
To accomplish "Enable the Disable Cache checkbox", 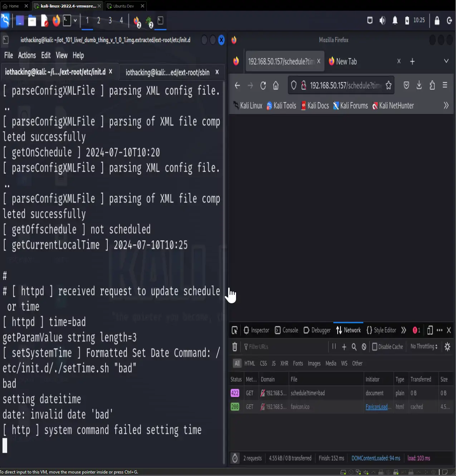I will pyautogui.click(x=374, y=347).
